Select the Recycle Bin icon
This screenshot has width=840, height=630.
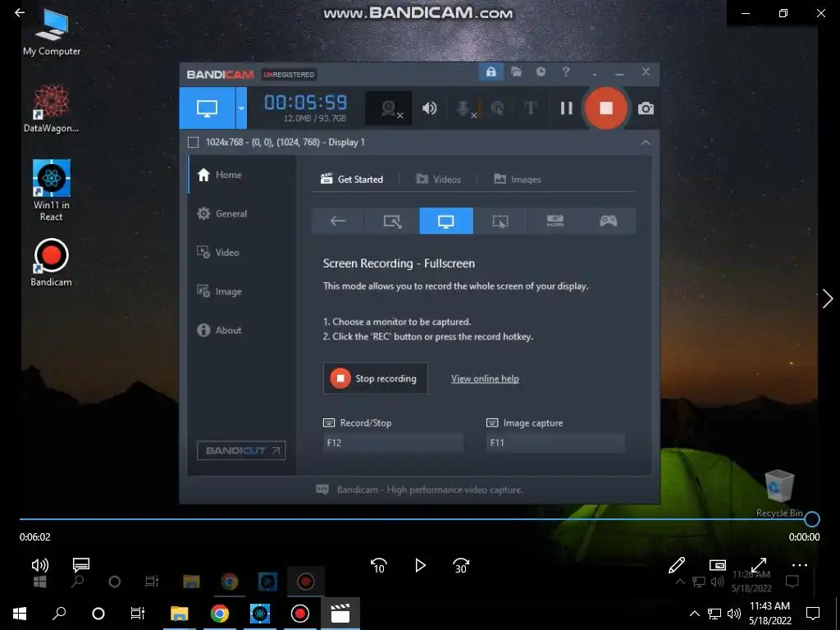coord(779,494)
